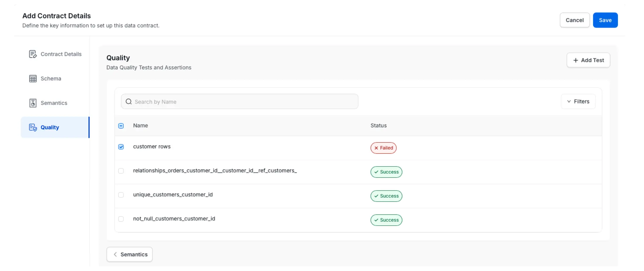The height and width of the screenshot is (271, 644).
Task: Click the magnifier icon in search box
Action: point(129,102)
